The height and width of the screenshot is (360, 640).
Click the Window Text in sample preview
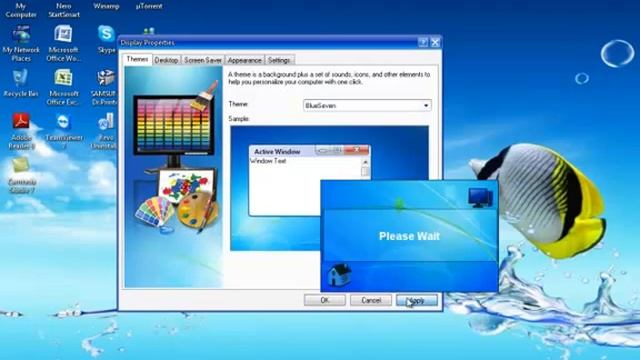click(268, 161)
